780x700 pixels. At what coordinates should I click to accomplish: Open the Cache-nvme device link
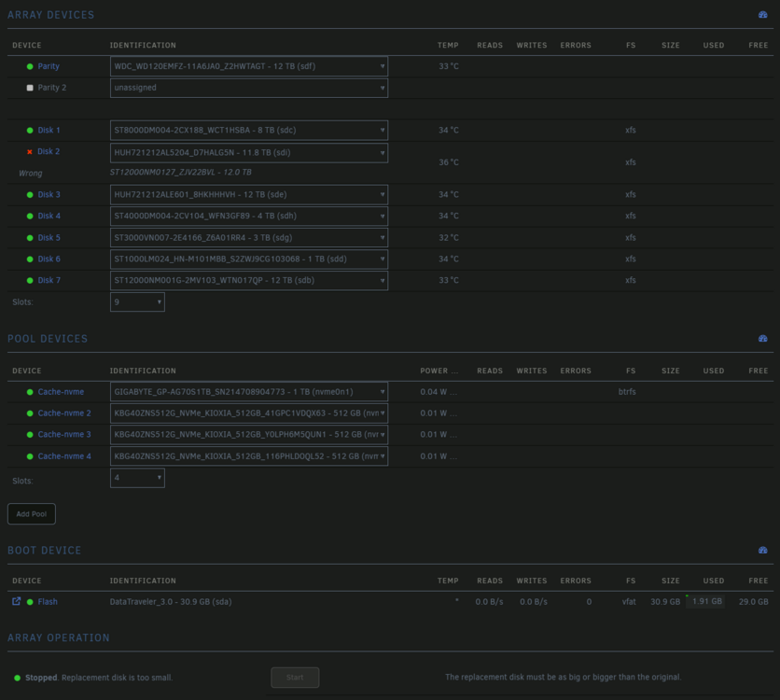pos(61,392)
